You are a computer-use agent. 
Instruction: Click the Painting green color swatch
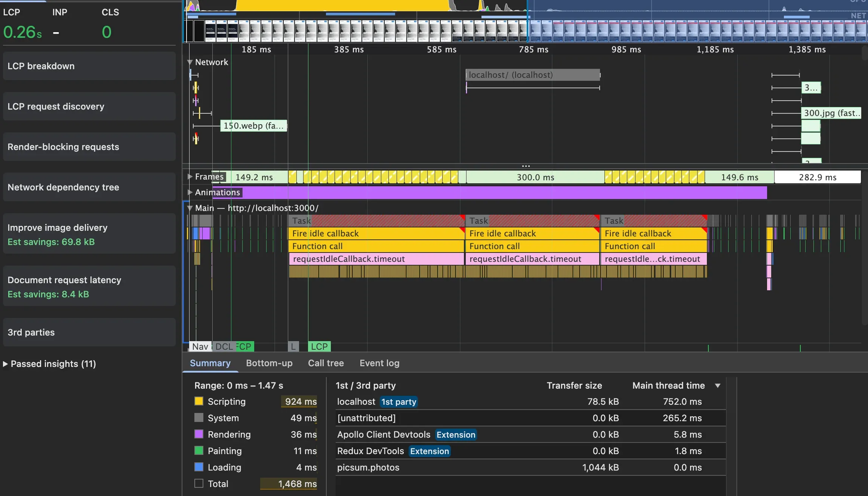click(x=199, y=451)
